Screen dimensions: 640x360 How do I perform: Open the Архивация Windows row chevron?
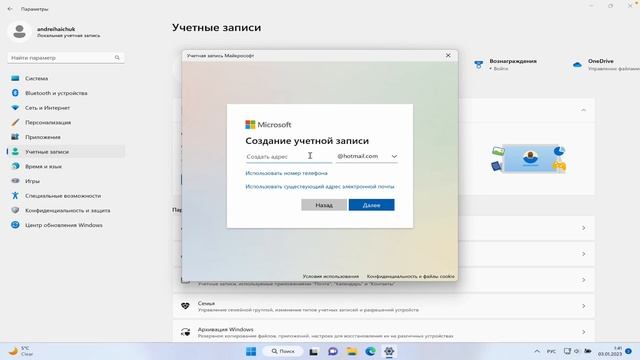(584, 332)
